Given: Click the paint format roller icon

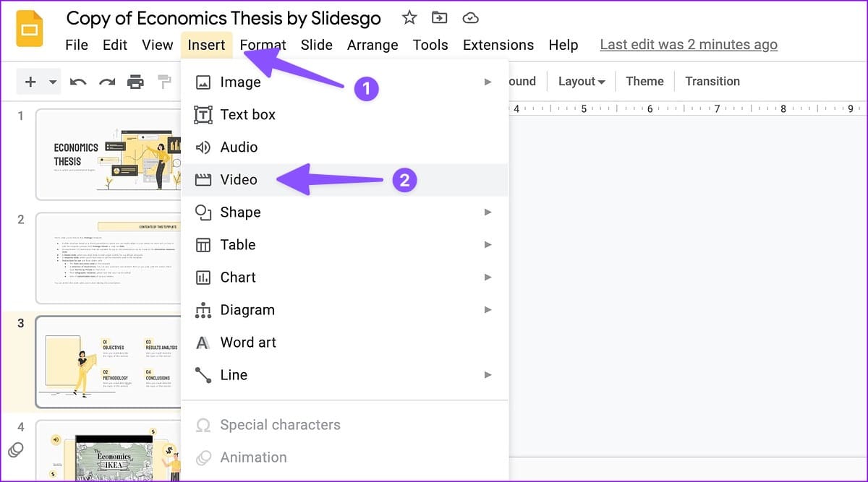Looking at the screenshot, I should pos(165,82).
